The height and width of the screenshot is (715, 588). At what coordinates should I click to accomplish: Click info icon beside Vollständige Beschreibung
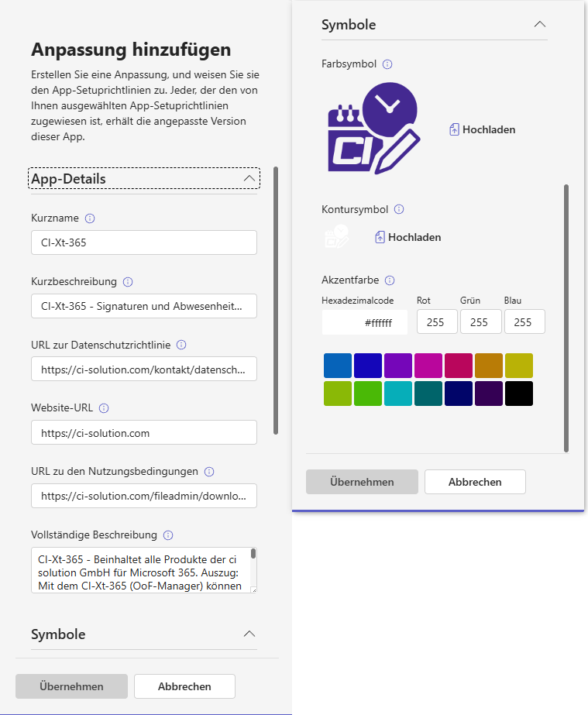[x=168, y=535]
